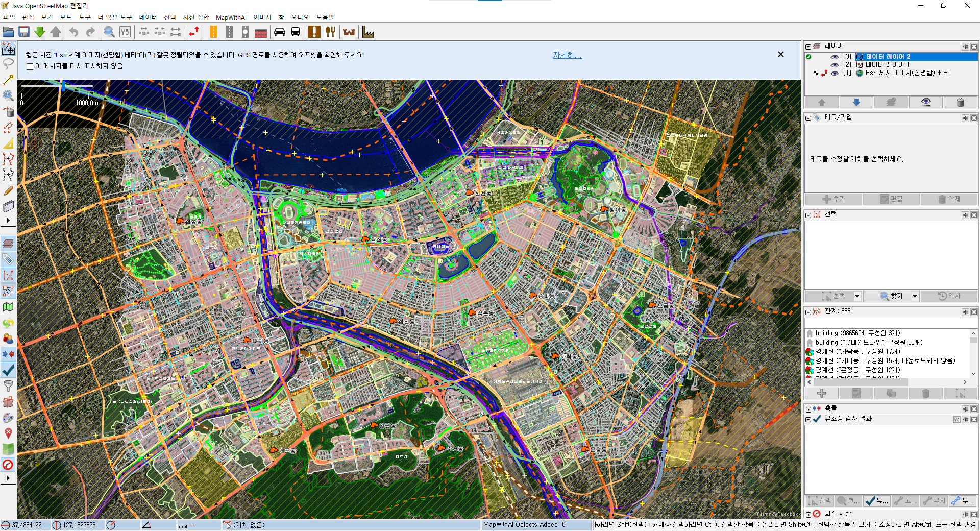Expand the 회전 제한 panel

tap(808, 514)
